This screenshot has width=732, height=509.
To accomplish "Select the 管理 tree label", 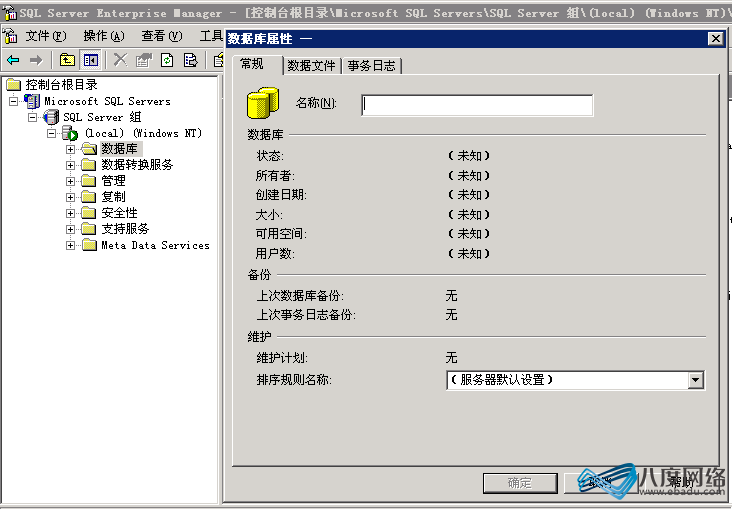I will tap(113, 181).
